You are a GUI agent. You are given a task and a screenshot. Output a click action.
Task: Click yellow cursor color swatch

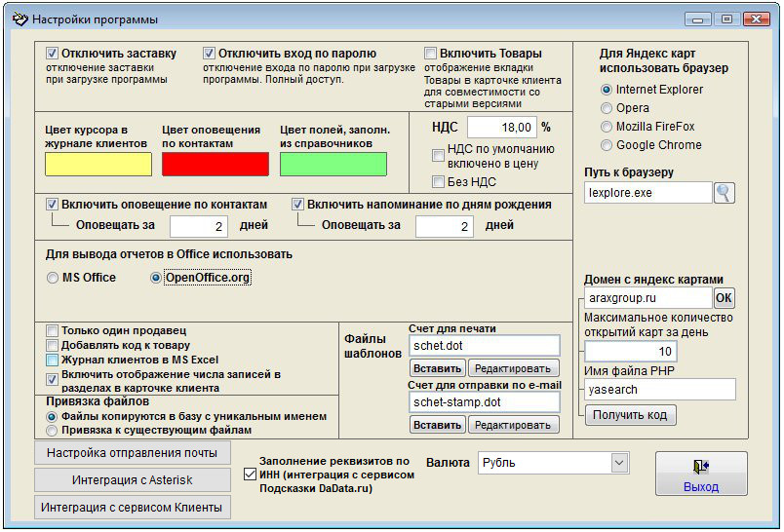98,165
